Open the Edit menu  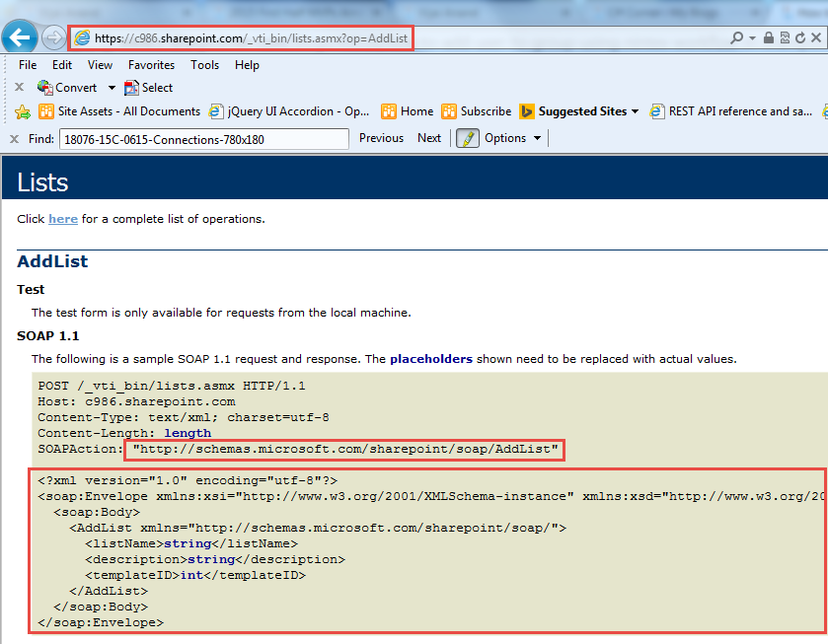[x=62, y=65]
